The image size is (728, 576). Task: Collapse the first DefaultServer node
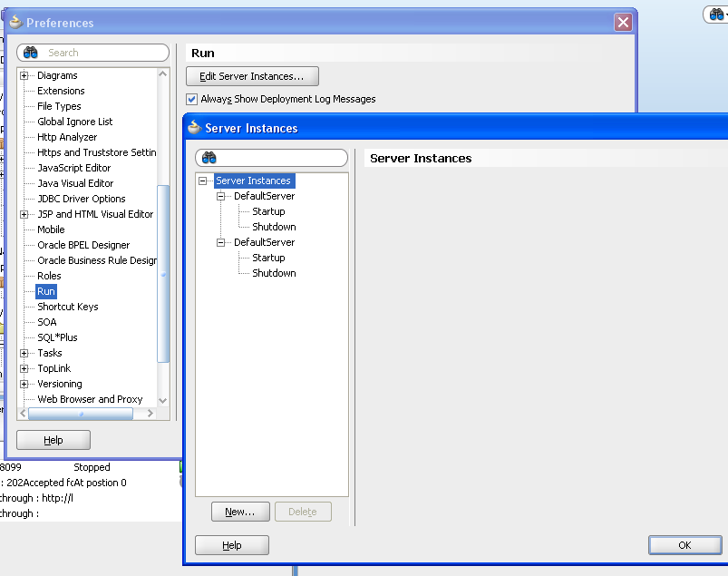click(x=221, y=196)
